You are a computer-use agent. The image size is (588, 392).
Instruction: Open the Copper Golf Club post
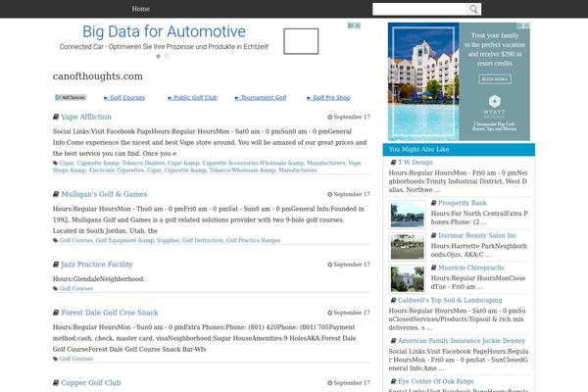click(91, 382)
